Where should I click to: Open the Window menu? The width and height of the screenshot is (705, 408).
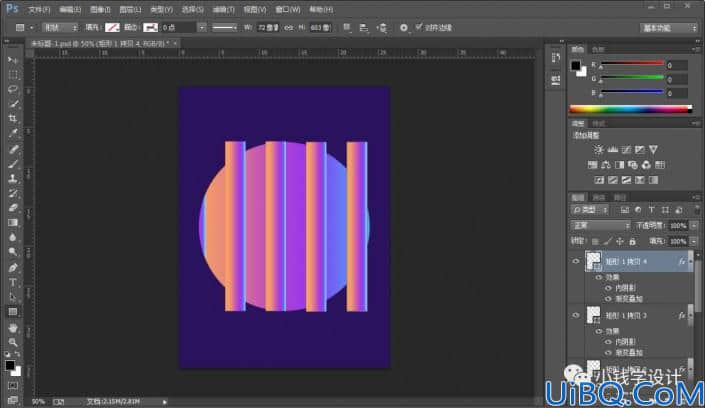coord(288,9)
